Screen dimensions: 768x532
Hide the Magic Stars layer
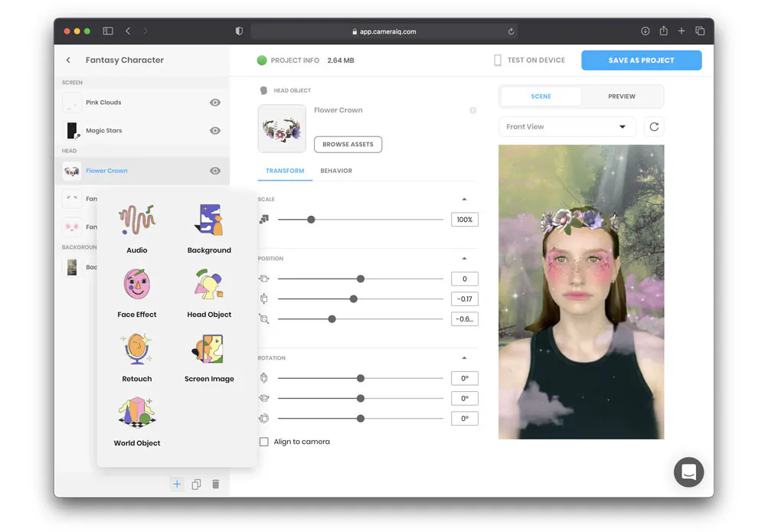click(215, 131)
